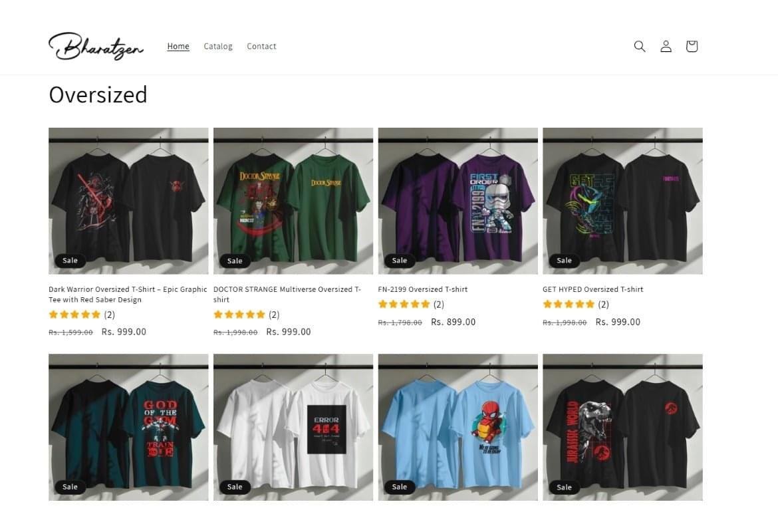
Task: Click the Jurassic World black shirt image
Action: pyautogui.click(x=622, y=427)
